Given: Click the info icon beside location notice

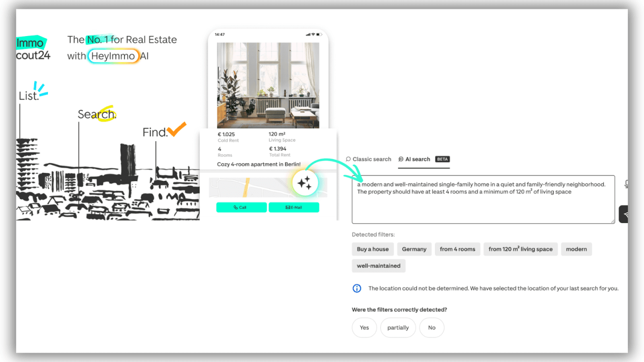Looking at the screenshot, I should 357,288.
